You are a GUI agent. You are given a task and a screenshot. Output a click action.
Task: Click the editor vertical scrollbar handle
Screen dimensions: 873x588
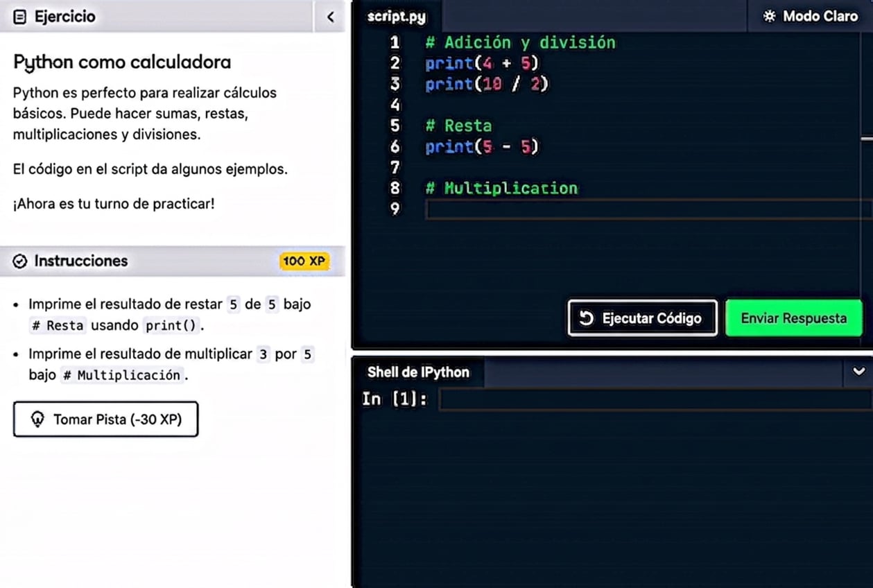coord(867,139)
